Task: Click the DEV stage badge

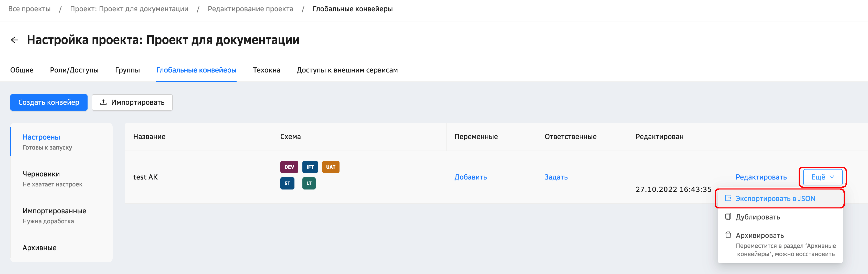Action: point(289,167)
